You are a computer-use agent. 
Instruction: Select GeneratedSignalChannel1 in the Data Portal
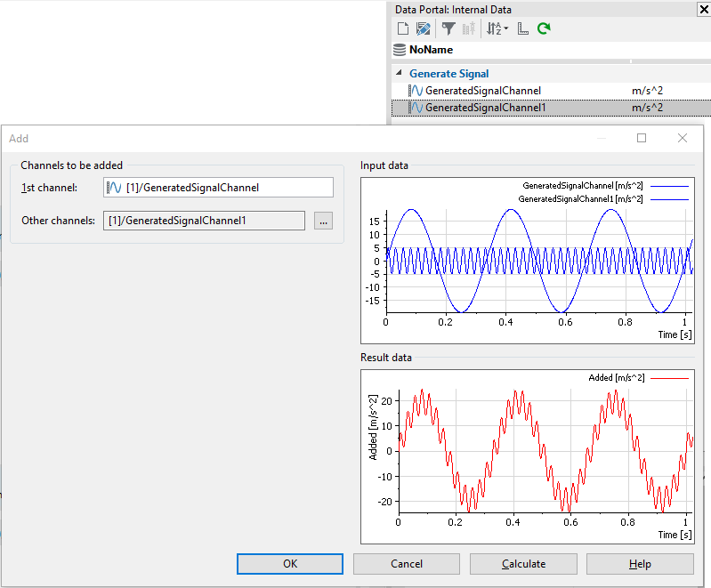tap(485, 108)
